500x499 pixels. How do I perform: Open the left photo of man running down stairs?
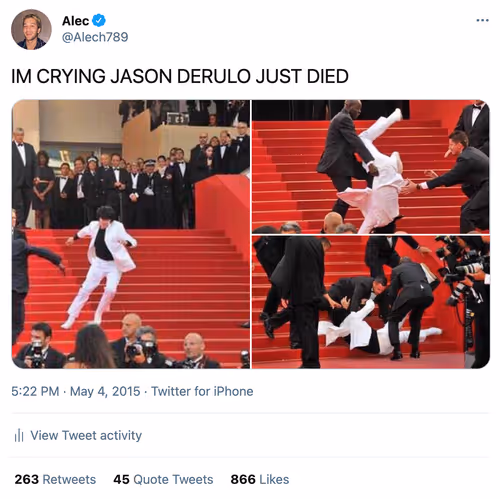(x=131, y=234)
